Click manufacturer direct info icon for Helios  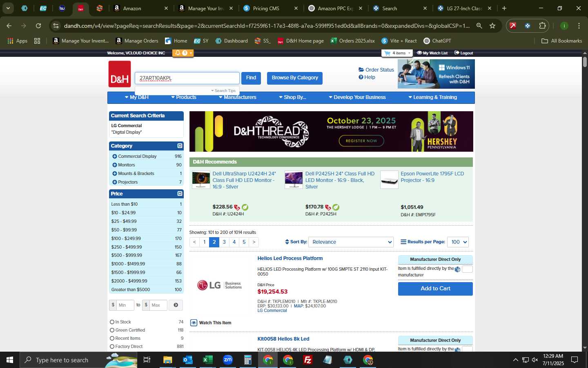457,269
